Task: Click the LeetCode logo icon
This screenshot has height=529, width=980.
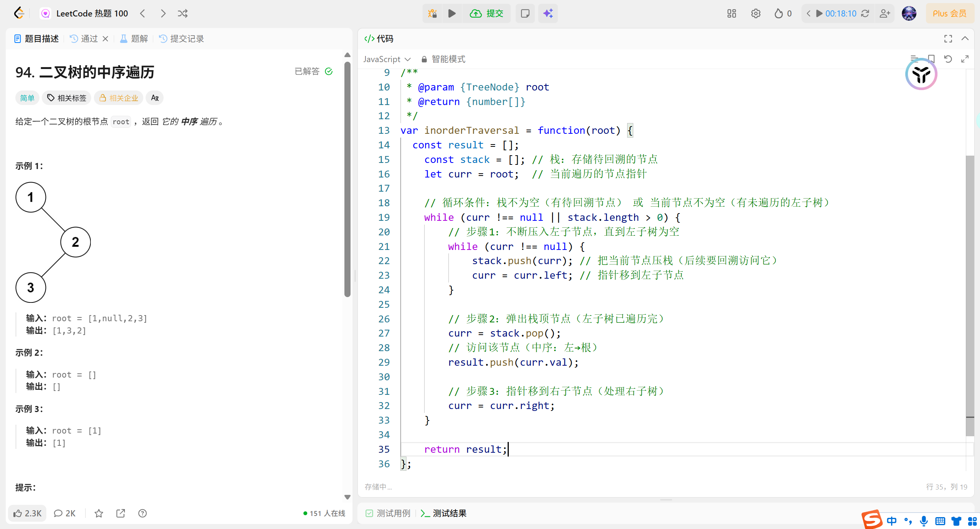Action: 19,13
